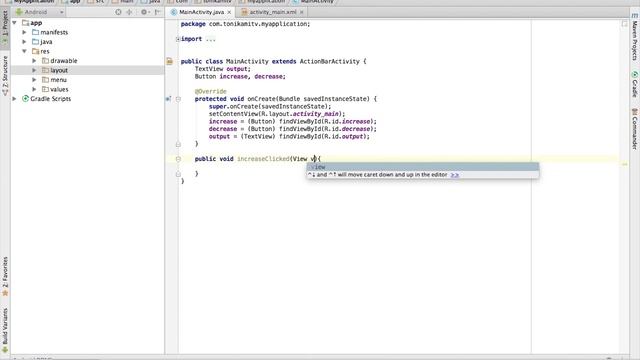
Task: Toggle the Build Variants tool window
Action: tap(5, 330)
